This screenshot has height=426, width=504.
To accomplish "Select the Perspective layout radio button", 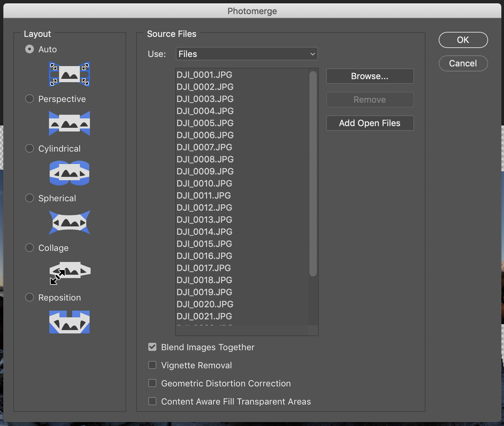I will (x=30, y=99).
